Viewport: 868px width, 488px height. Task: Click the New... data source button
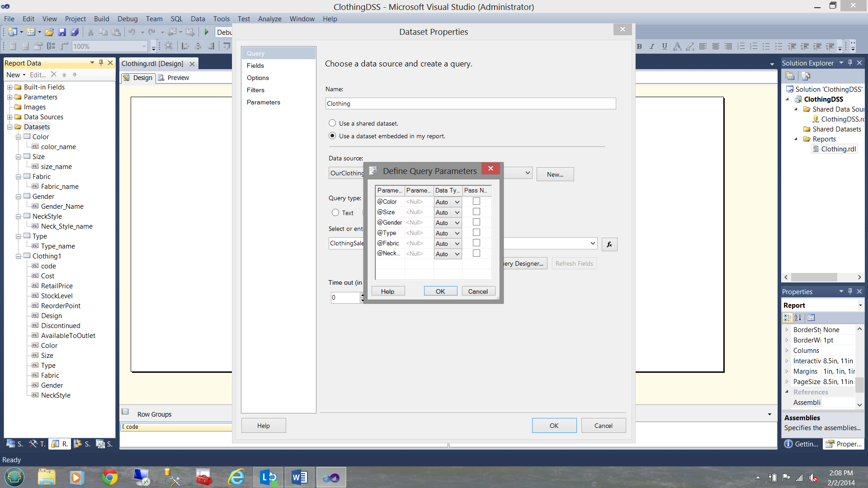coord(555,174)
